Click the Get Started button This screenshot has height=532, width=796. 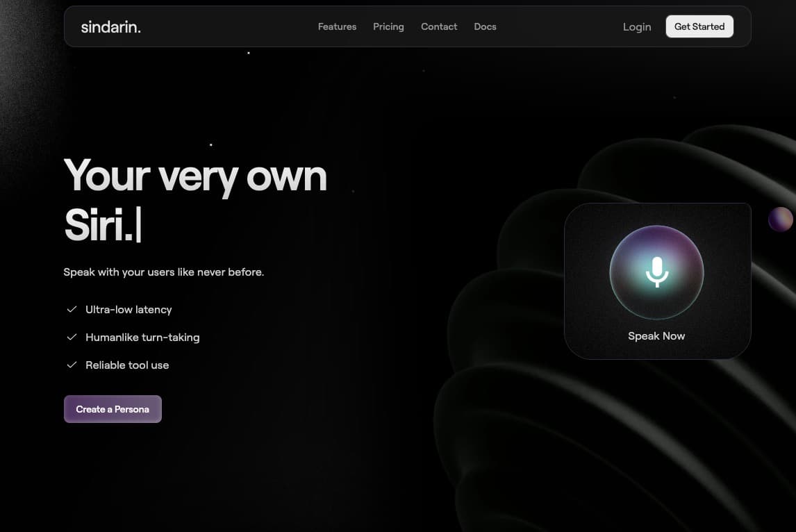[x=699, y=26]
